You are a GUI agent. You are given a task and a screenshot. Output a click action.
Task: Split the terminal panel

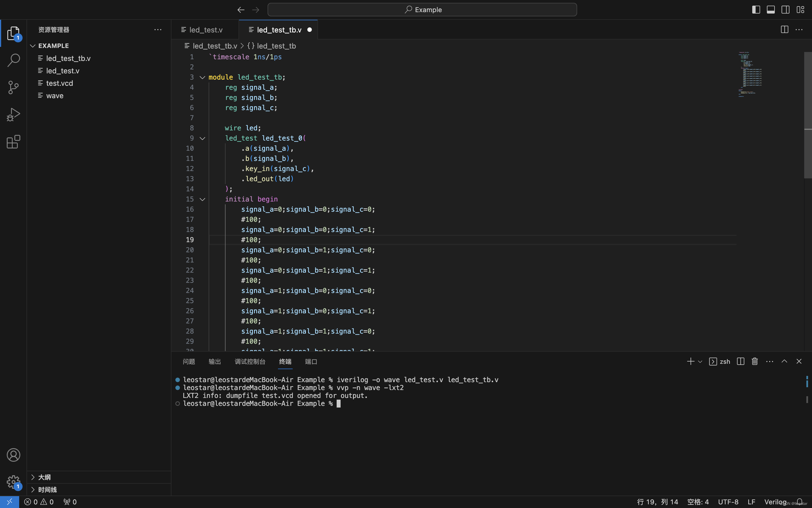pyautogui.click(x=741, y=362)
